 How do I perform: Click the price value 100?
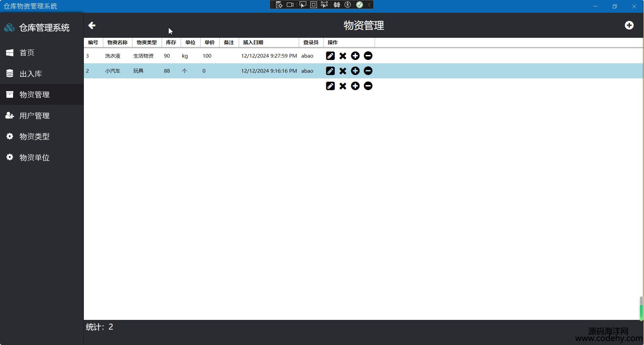pyautogui.click(x=207, y=56)
